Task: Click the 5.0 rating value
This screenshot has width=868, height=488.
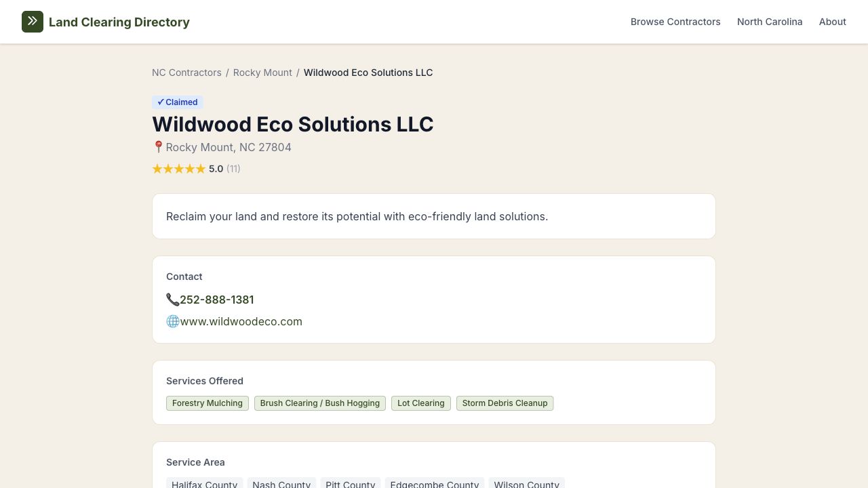Action: [x=216, y=169]
